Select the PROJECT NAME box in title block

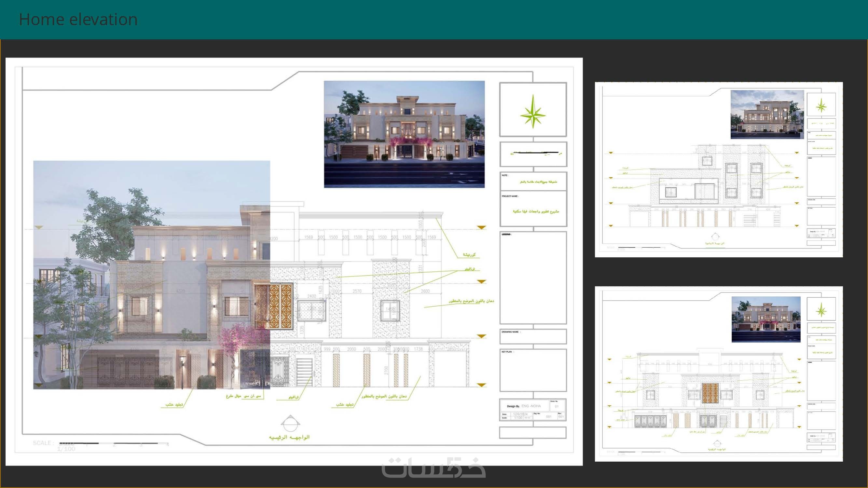coord(533,209)
